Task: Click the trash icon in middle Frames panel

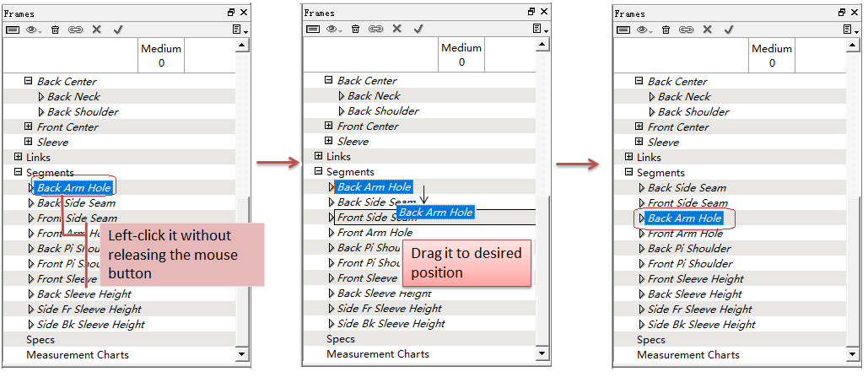Action: click(355, 29)
